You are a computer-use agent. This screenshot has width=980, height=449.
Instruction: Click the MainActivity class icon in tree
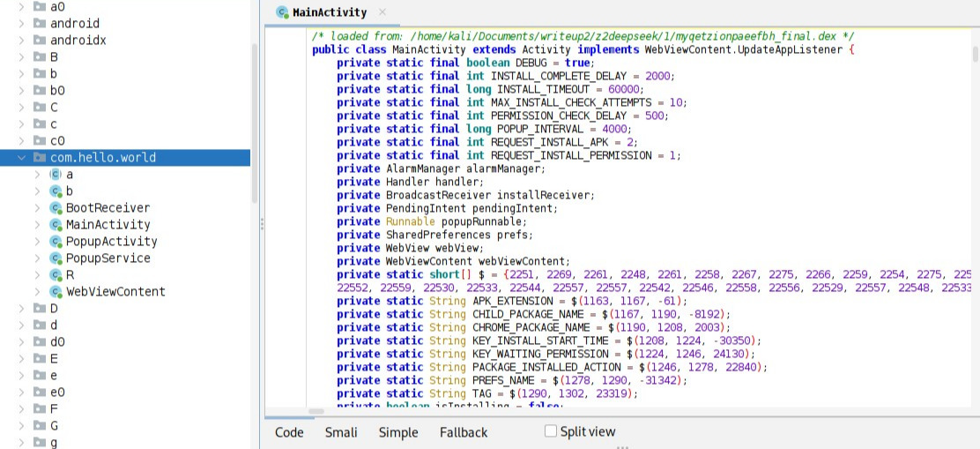pyautogui.click(x=56, y=225)
